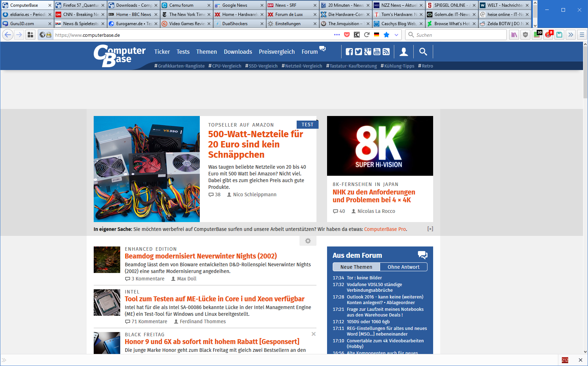Open ComputerBase Facebook page
Image resolution: width=588 pixels, height=366 pixels.
click(349, 52)
